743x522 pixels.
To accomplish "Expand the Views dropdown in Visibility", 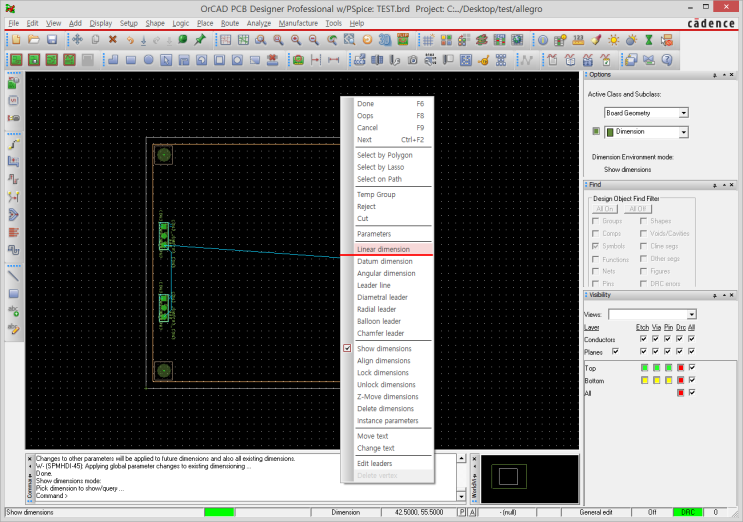I will point(692,314).
